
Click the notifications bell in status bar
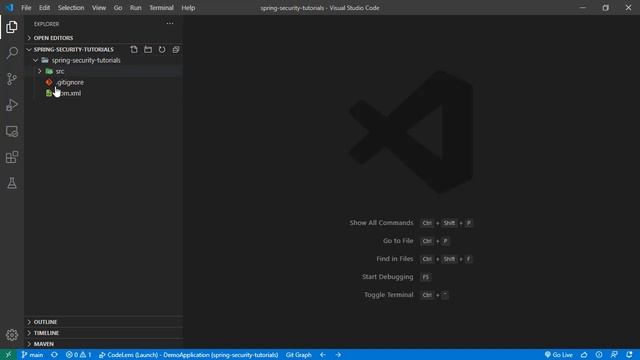click(x=629, y=355)
